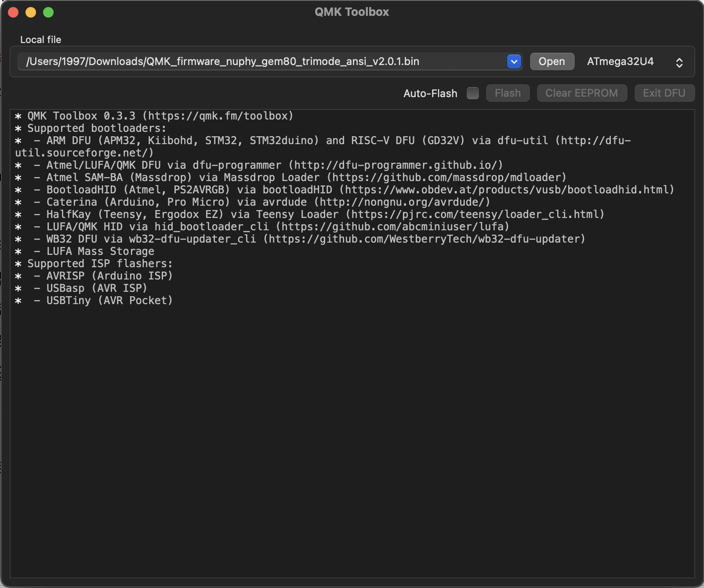
Task: Click the LUFA/QMK HID log line
Action: pos(262,227)
